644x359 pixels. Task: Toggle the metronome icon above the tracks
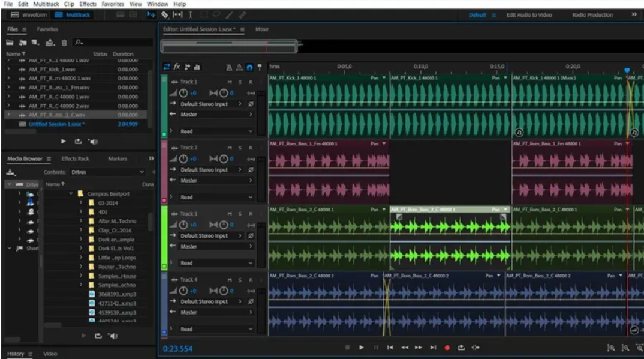tap(230, 67)
